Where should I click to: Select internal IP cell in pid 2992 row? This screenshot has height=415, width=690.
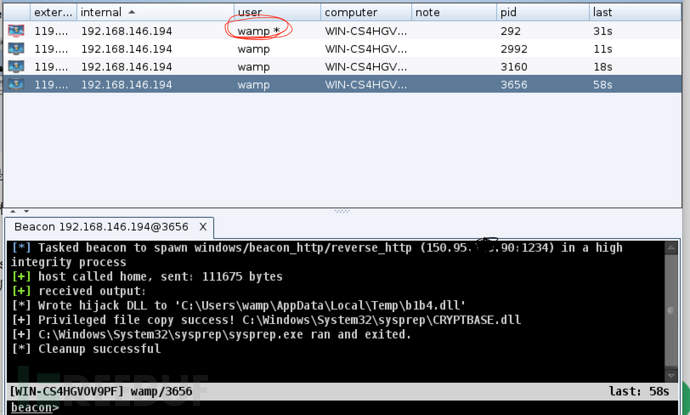click(127, 49)
